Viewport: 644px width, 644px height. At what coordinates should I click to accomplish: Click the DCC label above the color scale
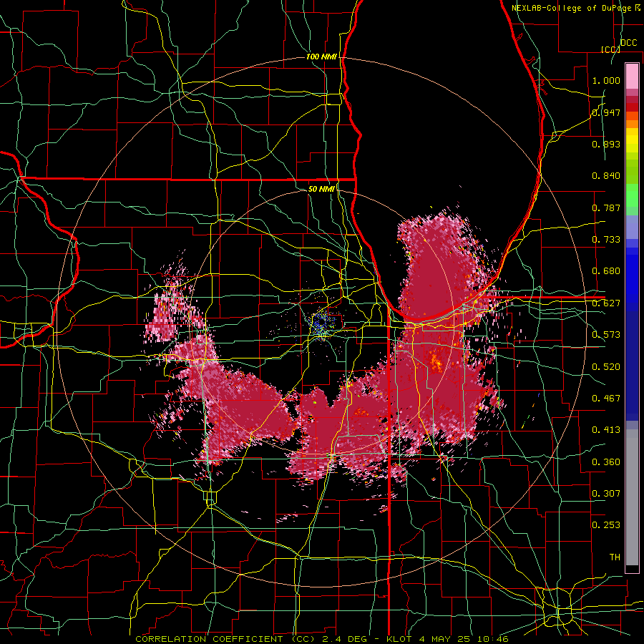pos(628,43)
